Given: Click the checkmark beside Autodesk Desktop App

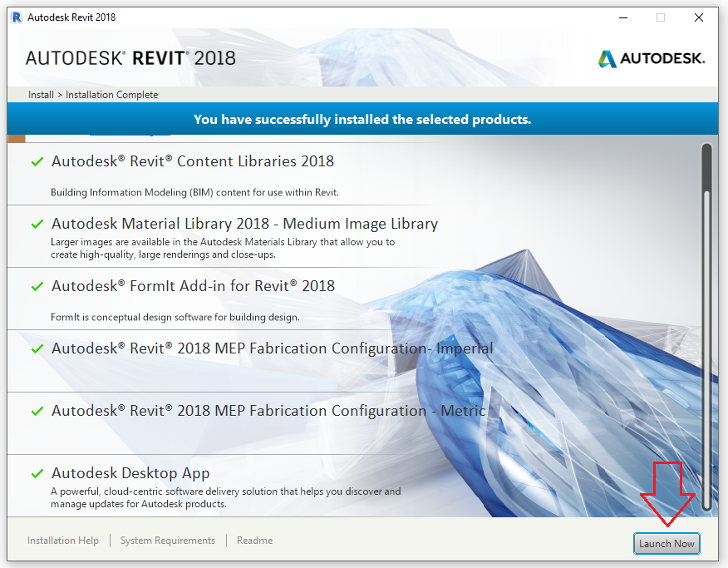Looking at the screenshot, I should [x=37, y=473].
